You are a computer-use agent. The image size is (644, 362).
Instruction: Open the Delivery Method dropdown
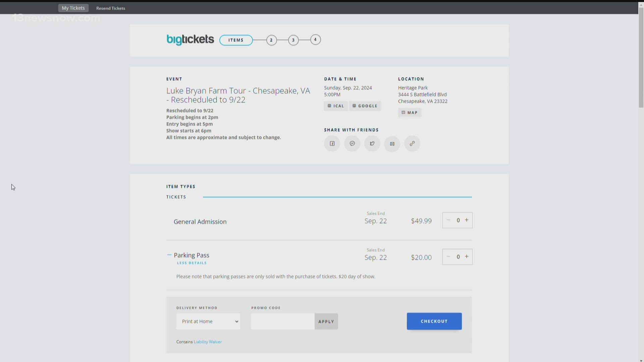[x=208, y=321]
